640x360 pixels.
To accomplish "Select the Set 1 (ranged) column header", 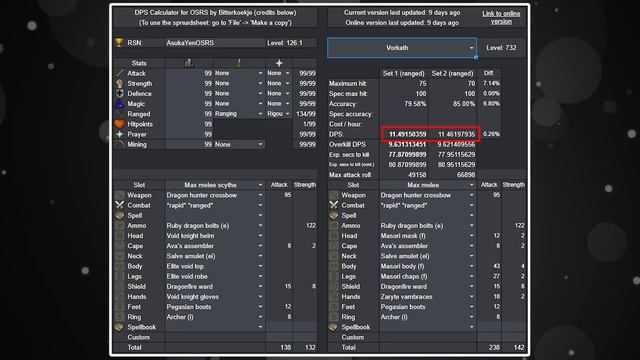I will click(403, 73).
